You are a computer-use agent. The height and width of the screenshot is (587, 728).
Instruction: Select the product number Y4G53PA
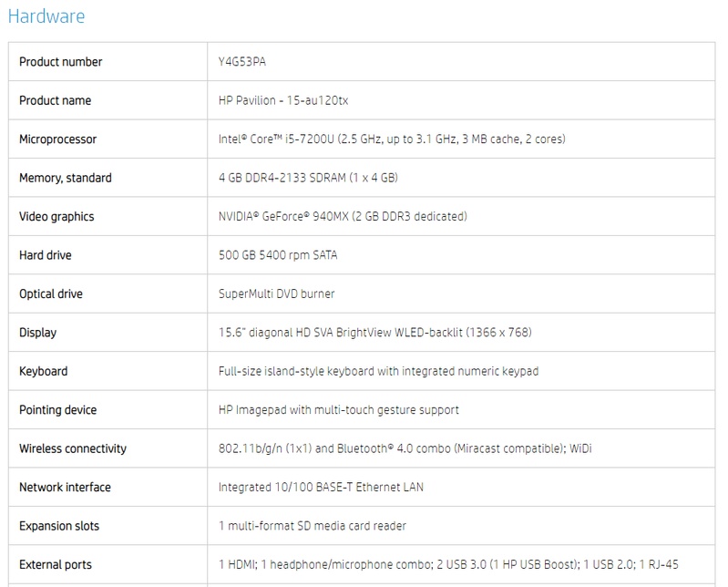241,62
